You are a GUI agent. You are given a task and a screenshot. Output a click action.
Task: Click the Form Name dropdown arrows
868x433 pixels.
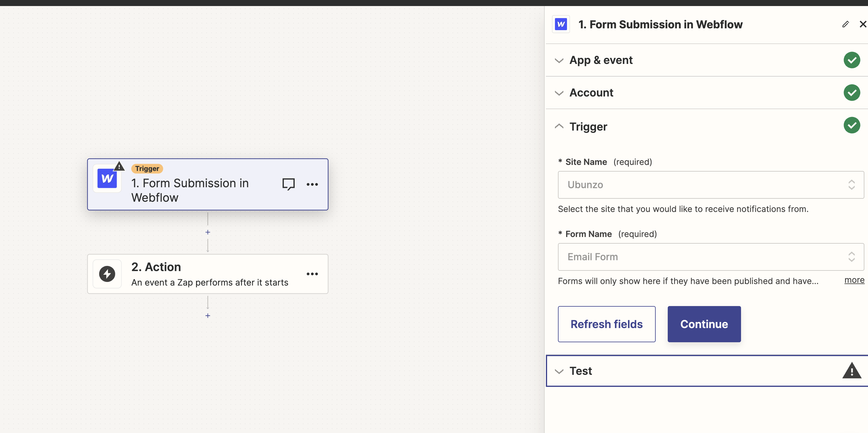point(851,257)
